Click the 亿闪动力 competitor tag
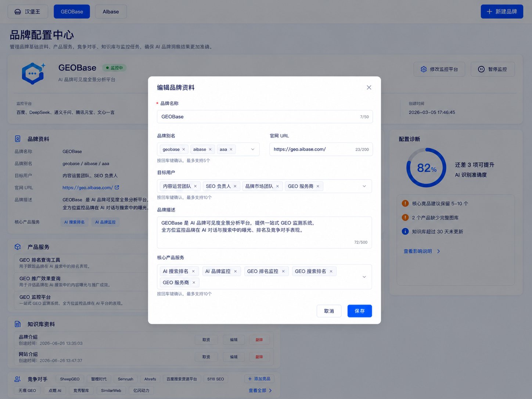This screenshot has width=532, height=399. pyautogui.click(x=141, y=391)
